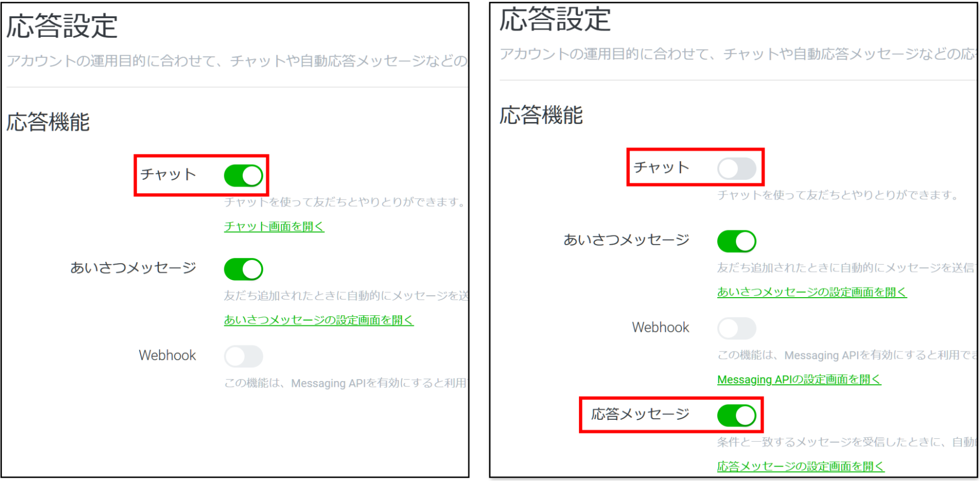Enable the Webhook switch in left panel
Image resolution: width=980 pixels, height=481 pixels.
point(243,356)
